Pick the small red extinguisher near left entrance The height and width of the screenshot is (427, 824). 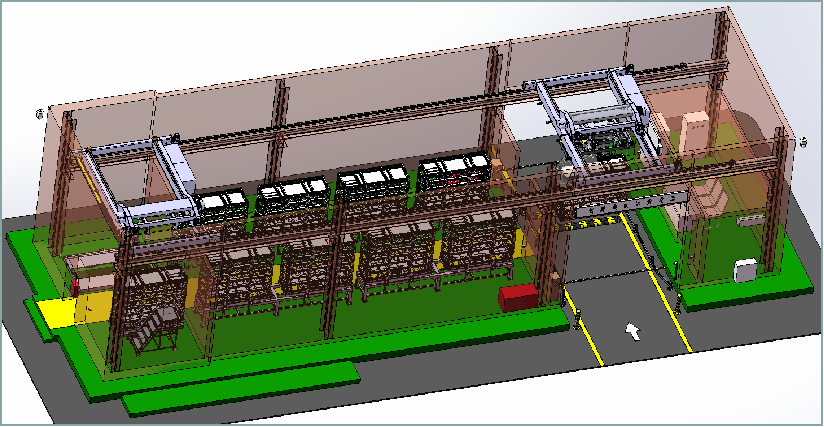(75, 288)
